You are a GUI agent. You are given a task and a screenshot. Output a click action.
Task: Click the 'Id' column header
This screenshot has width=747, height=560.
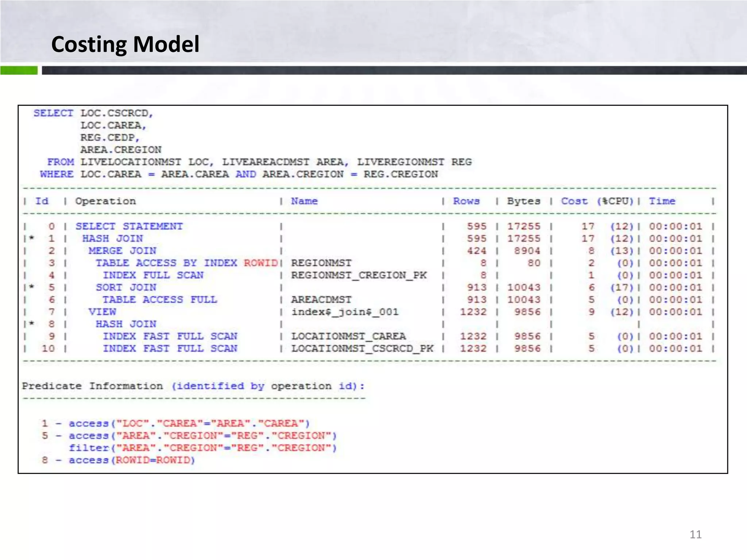point(42,201)
